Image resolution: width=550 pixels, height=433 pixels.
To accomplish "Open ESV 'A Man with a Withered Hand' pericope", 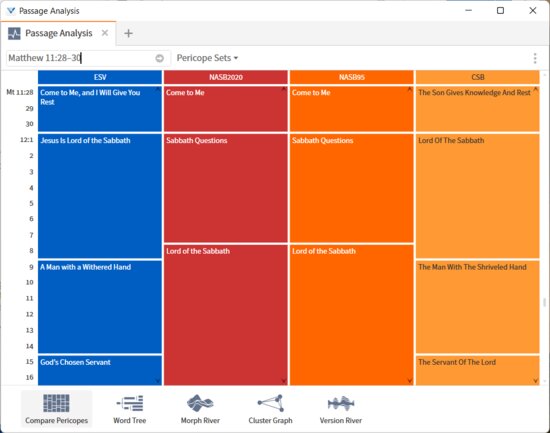I will (100, 307).
